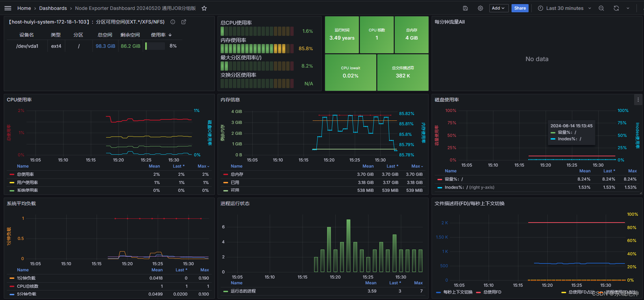Refresh the dashboard

616,8
